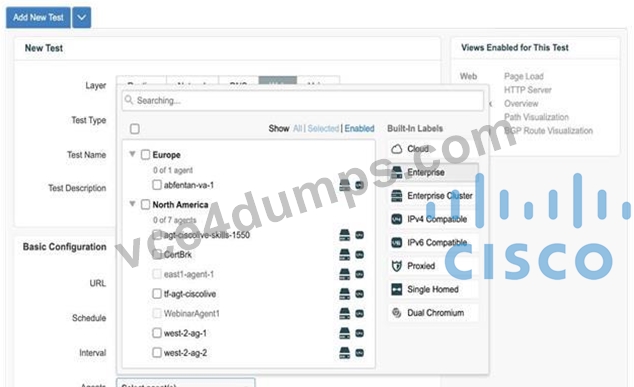Screen dimensions: 634x387
Task: Tick the west-2-ag-1 agent checkbox
Action: (157, 333)
